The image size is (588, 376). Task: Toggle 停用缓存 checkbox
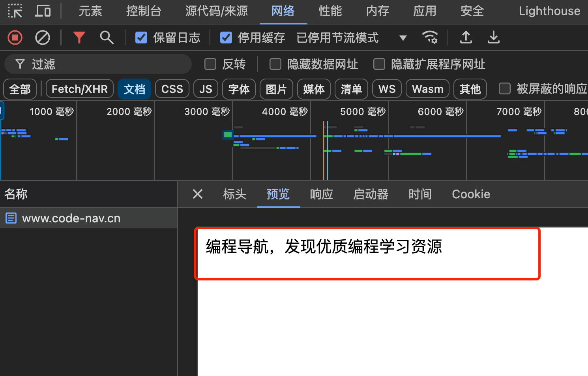pyautogui.click(x=226, y=38)
